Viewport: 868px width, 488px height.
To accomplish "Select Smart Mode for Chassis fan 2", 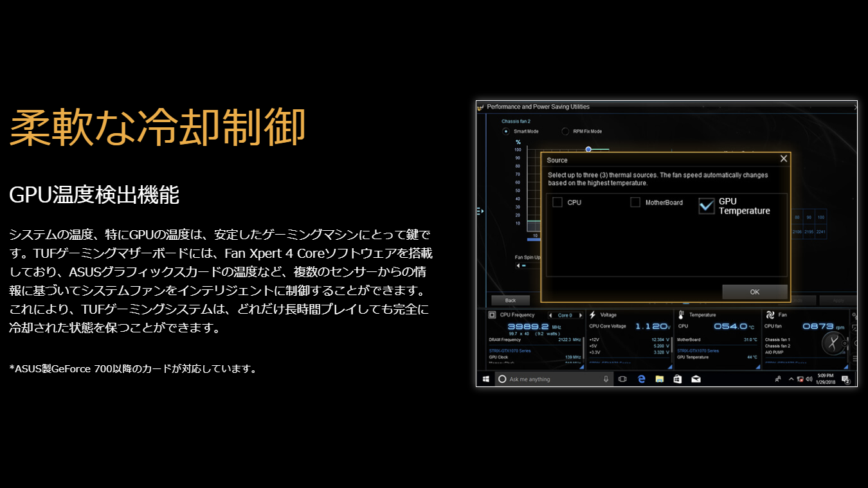I will 506,131.
